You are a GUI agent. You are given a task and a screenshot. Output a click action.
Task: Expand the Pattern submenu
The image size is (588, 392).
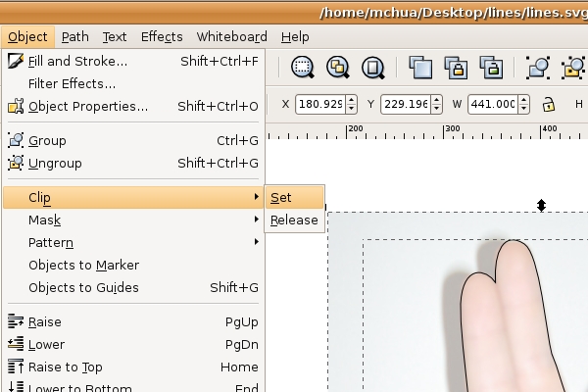(x=133, y=242)
